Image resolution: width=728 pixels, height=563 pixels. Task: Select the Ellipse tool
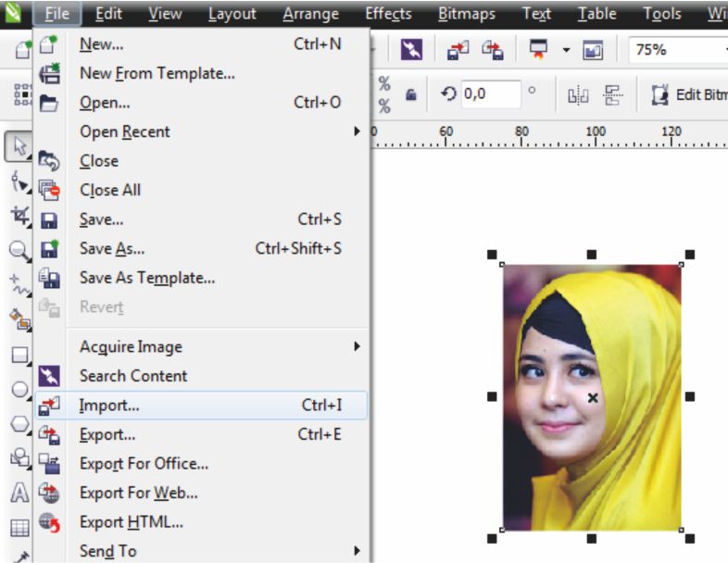pyautogui.click(x=19, y=390)
